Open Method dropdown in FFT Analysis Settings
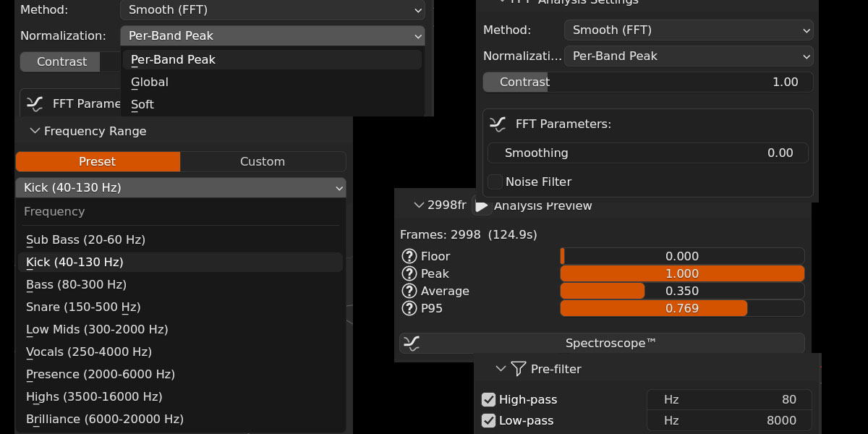 [x=689, y=30]
